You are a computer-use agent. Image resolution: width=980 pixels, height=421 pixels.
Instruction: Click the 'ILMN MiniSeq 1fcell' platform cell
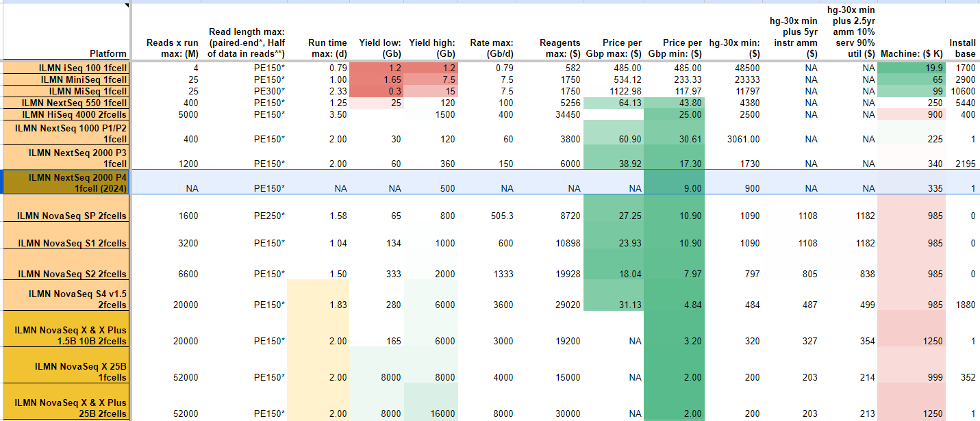(66, 79)
